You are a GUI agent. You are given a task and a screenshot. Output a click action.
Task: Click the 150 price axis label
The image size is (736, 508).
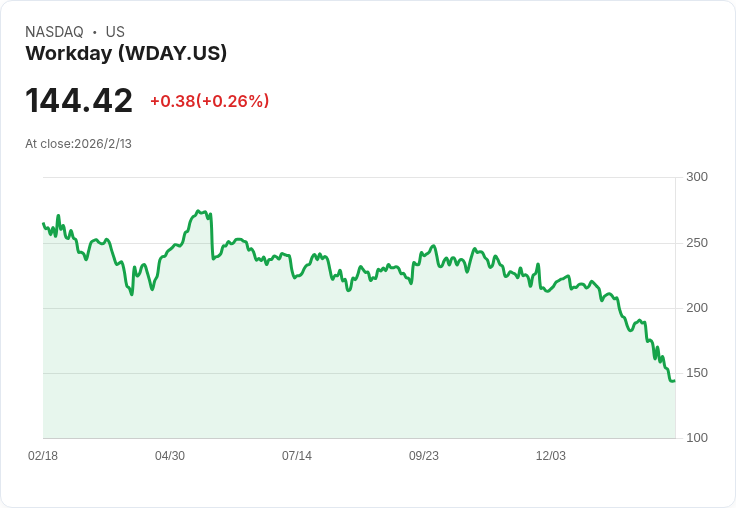(x=697, y=373)
